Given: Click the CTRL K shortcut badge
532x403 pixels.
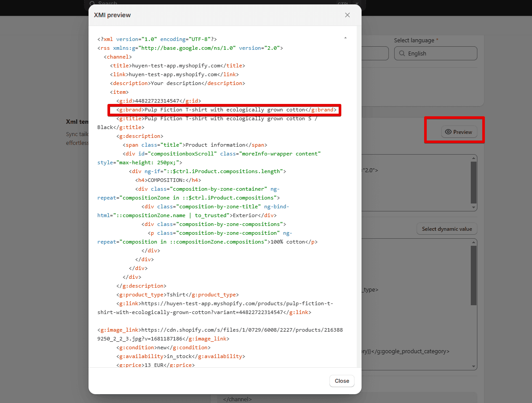Looking at the screenshot, I should 347,4.
